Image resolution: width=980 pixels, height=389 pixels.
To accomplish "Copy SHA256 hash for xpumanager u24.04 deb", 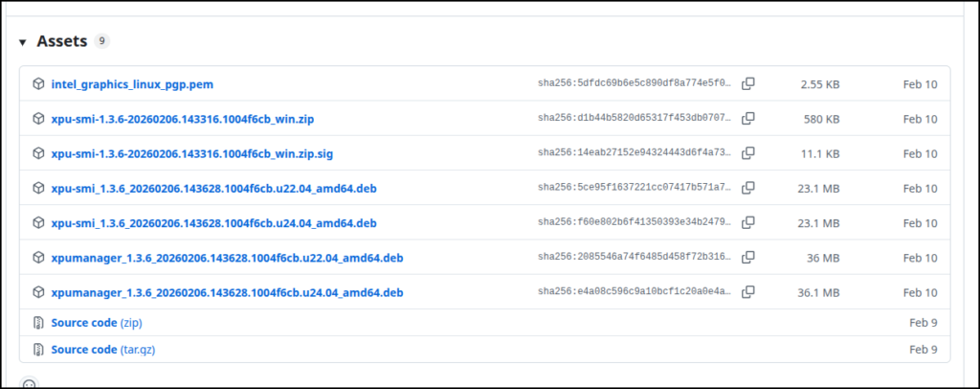I will [748, 292].
